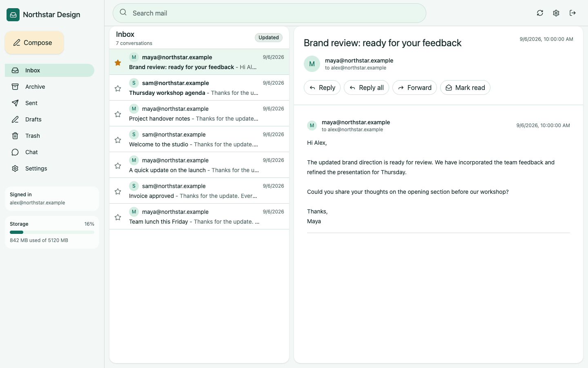Open the Welcome to the studio conversation
Image resolution: width=588 pixels, height=368 pixels.
coord(199,139)
